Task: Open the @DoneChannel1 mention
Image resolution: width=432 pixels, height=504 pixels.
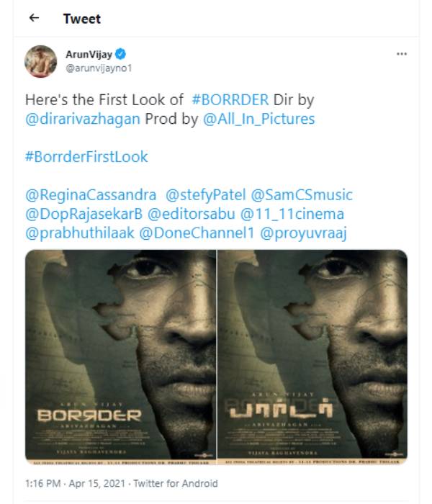Action: coord(197,233)
